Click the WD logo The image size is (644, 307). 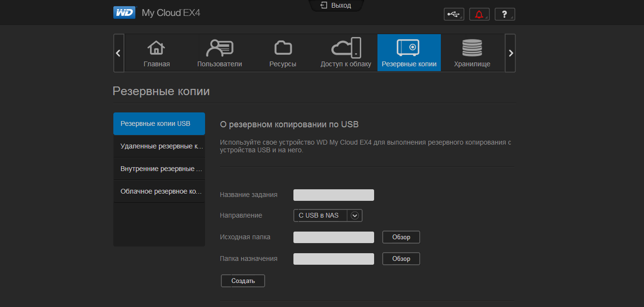(124, 12)
